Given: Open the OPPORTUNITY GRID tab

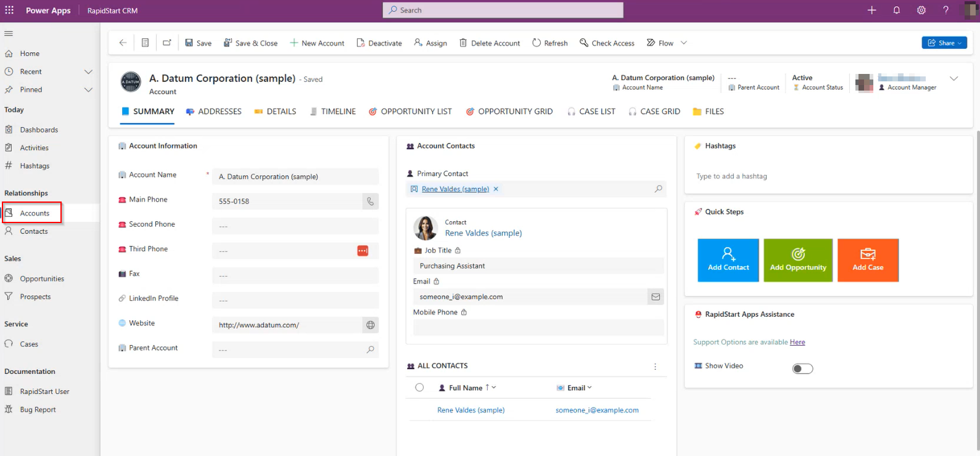Looking at the screenshot, I should (x=509, y=112).
